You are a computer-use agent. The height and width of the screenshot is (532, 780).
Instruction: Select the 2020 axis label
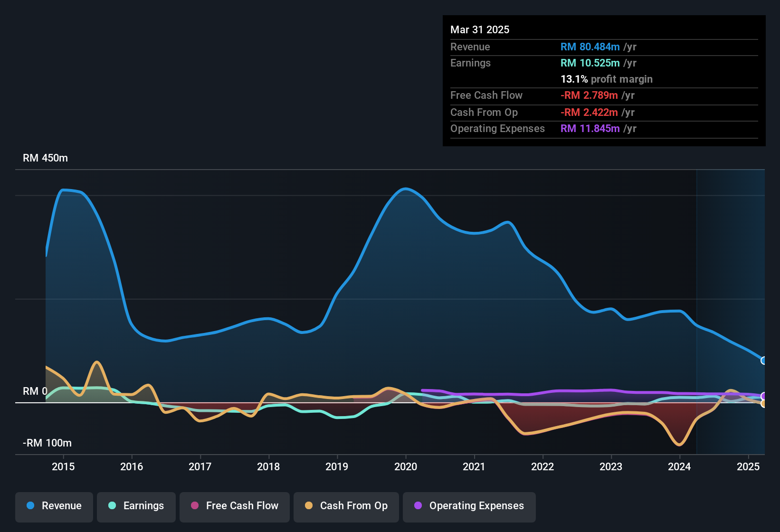406,467
